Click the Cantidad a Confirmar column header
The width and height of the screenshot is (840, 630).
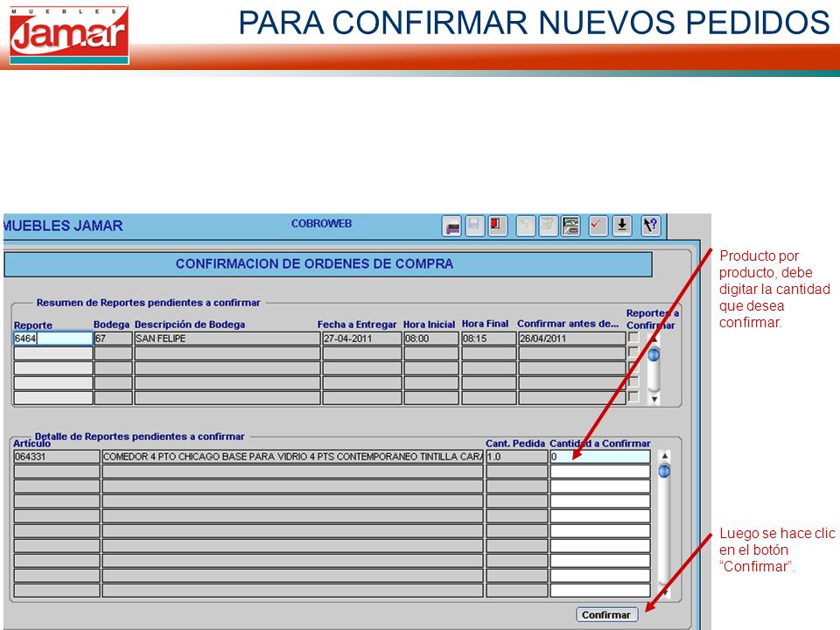coord(600,444)
